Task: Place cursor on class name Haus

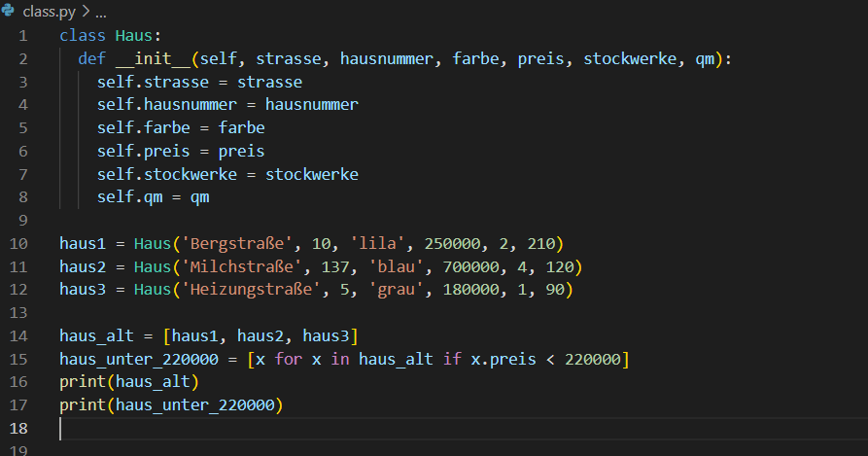Action: pyautogui.click(x=131, y=35)
